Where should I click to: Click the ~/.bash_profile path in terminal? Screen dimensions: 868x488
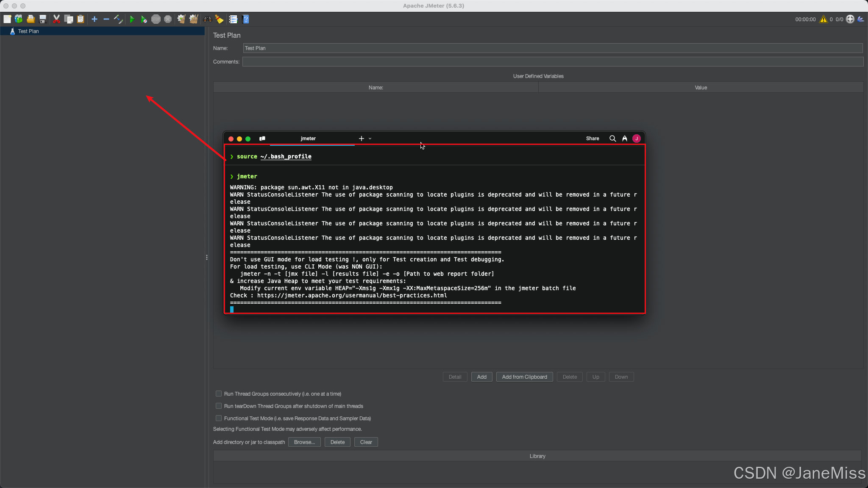(x=286, y=157)
